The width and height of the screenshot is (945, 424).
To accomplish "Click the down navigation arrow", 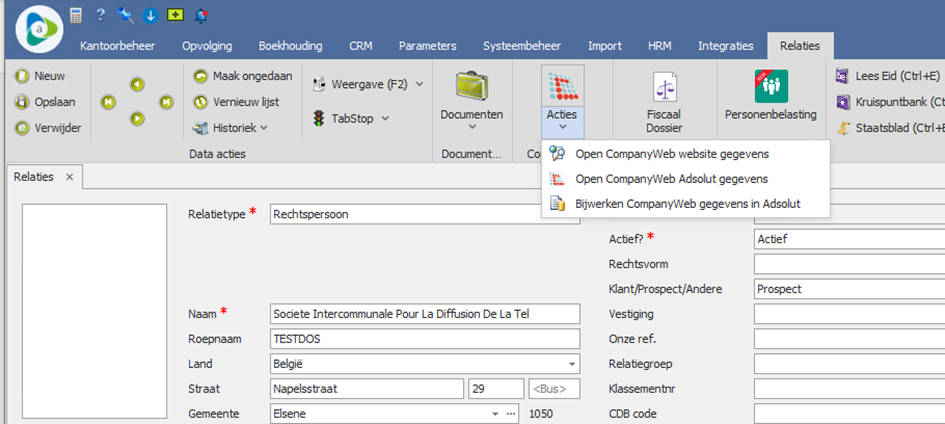I will point(137,119).
